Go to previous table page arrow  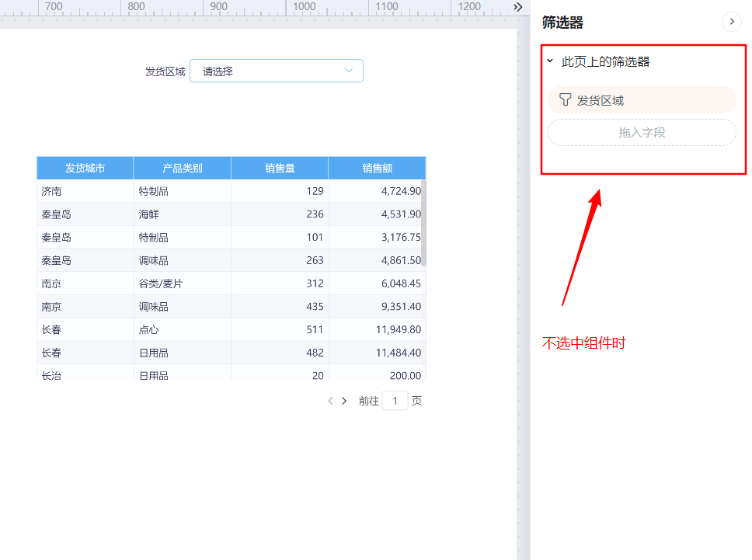330,401
